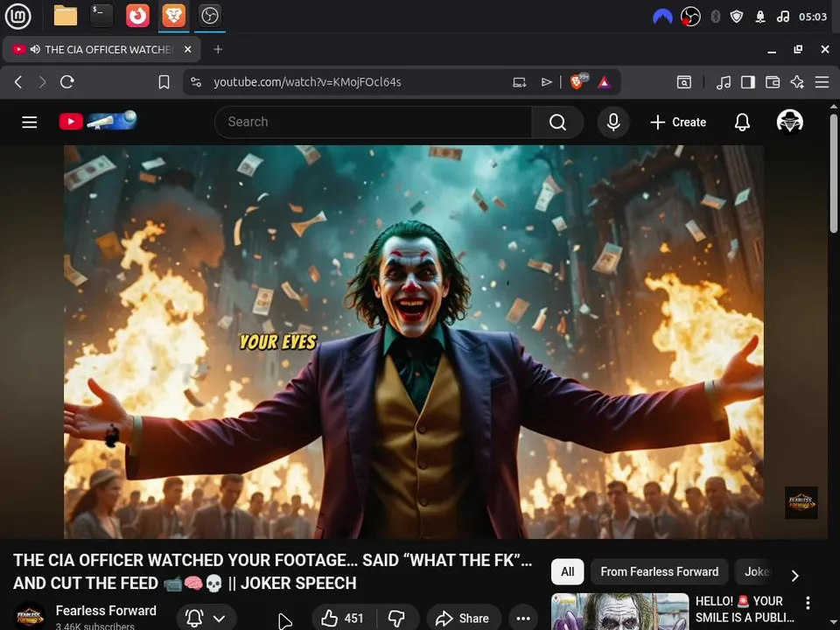
Task: Switch to the Brave browser taskbar icon
Action: (173, 16)
